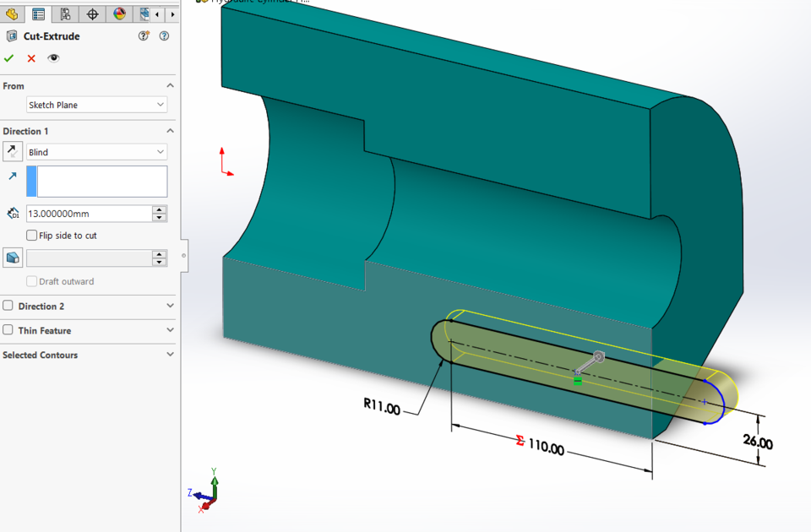Collapse the Direction 1 section
The width and height of the screenshot is (811, 532).
click(170, 131)
